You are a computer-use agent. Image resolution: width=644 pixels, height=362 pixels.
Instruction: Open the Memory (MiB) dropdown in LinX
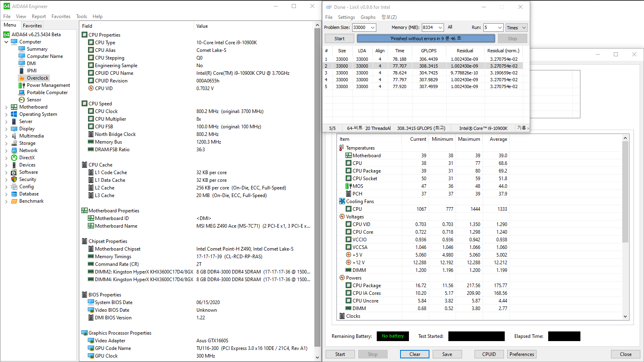440,27
